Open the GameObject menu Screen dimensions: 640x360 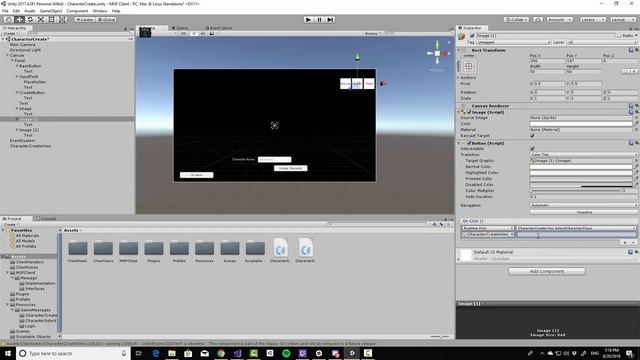pos(51,11)
